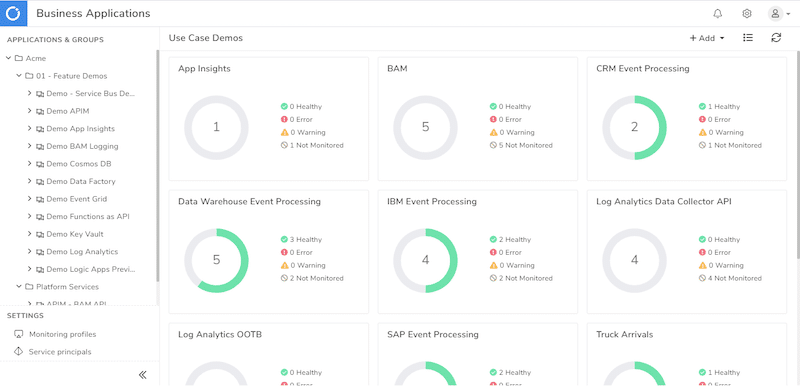This screenshot has width=800, height=386.
Task: Click '5 Not Monitored' in BAM card
Action: tap(526, 145)
